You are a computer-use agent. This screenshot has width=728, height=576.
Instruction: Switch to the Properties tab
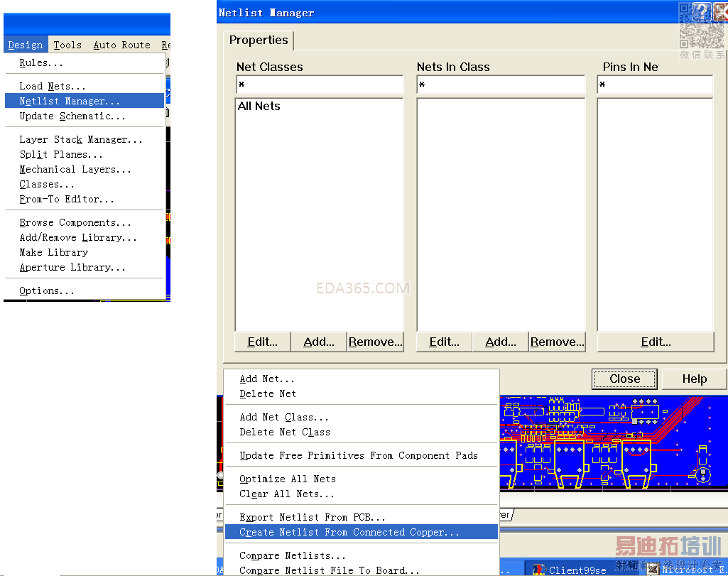coord(259,40)
